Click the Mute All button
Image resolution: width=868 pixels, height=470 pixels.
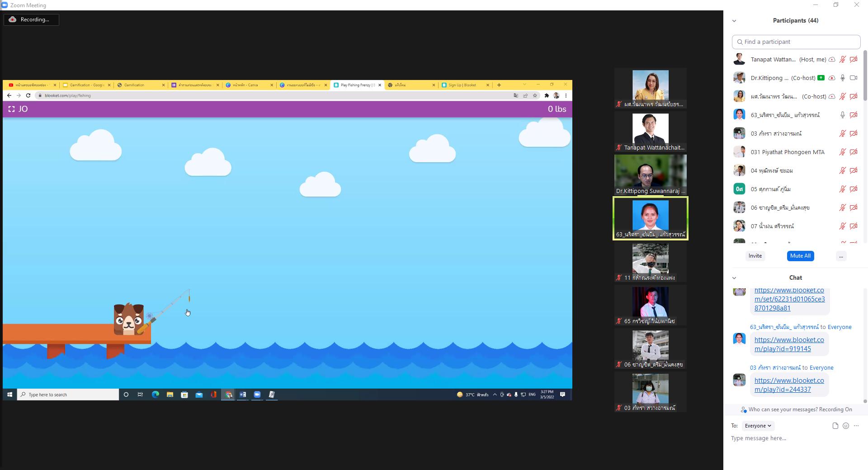click(x=800, y=256)
